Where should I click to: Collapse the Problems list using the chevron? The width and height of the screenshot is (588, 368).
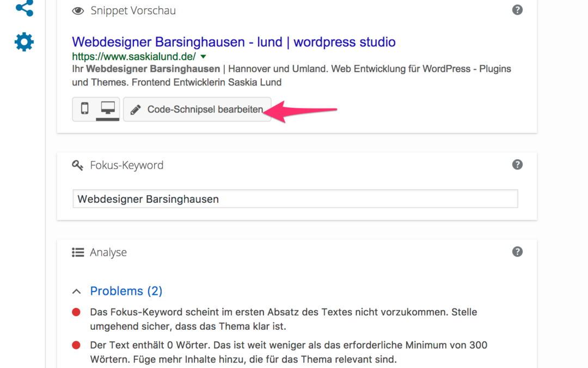(x=77, y=291)
